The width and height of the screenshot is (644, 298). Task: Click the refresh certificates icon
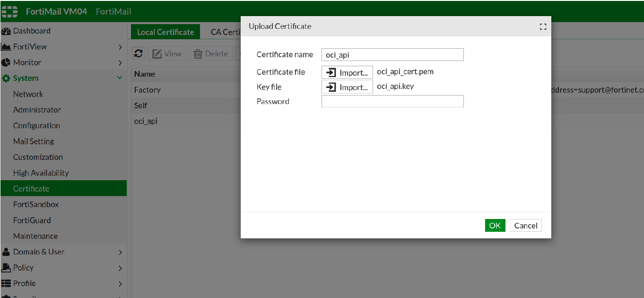[x=138, y=53]
